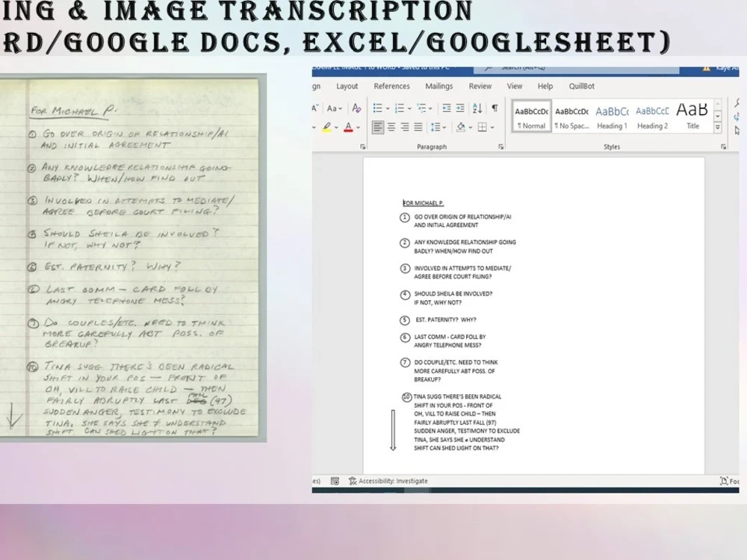747x560 pixels.
Task: Open font color dropdown arrow
Action: [x=358, y=128]
